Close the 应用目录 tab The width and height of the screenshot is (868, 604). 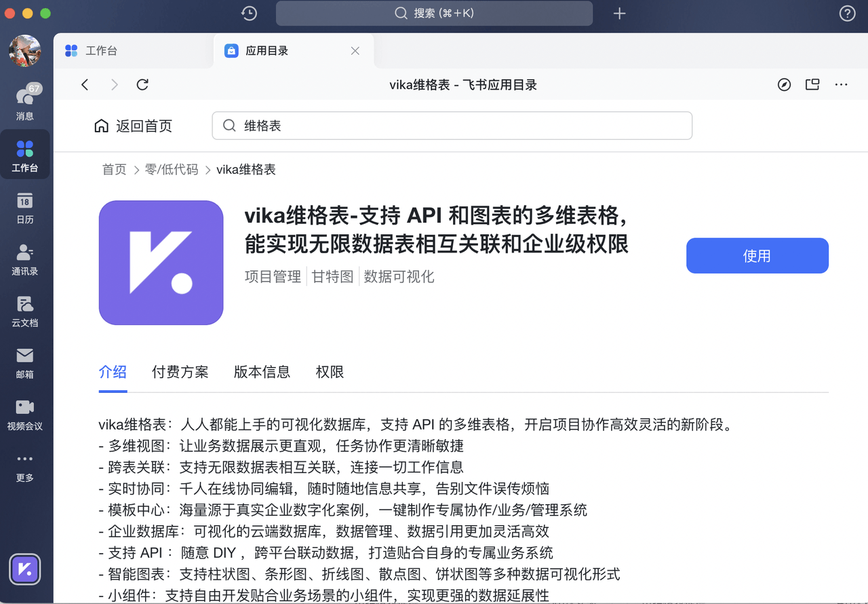coord(355,51)
